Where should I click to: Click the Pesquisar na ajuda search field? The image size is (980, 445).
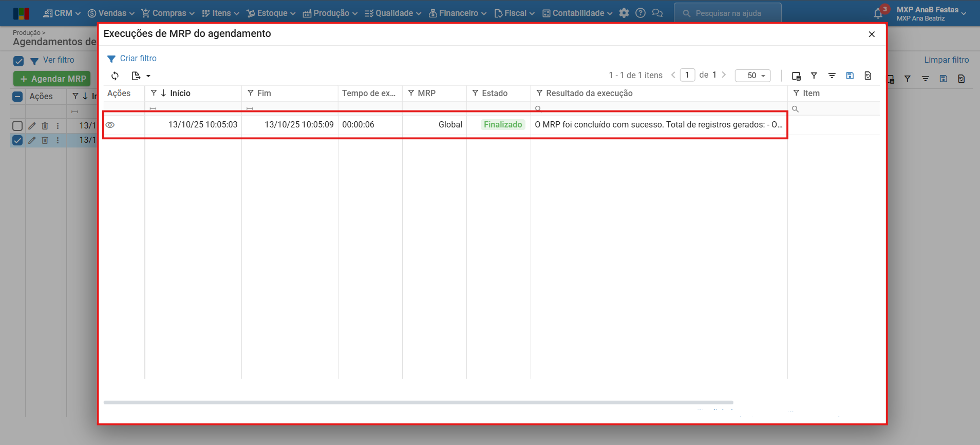(x=728, y=13)
